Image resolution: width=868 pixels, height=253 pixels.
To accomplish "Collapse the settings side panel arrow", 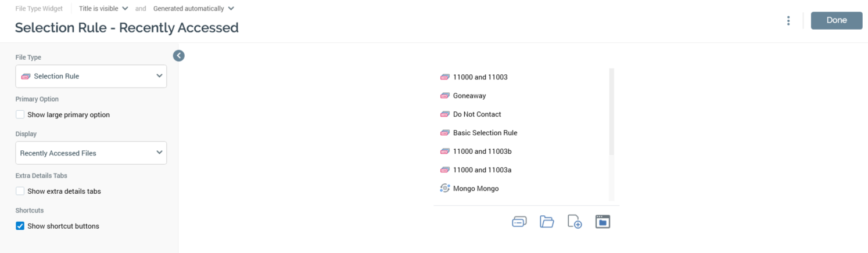I will (179, 56).
